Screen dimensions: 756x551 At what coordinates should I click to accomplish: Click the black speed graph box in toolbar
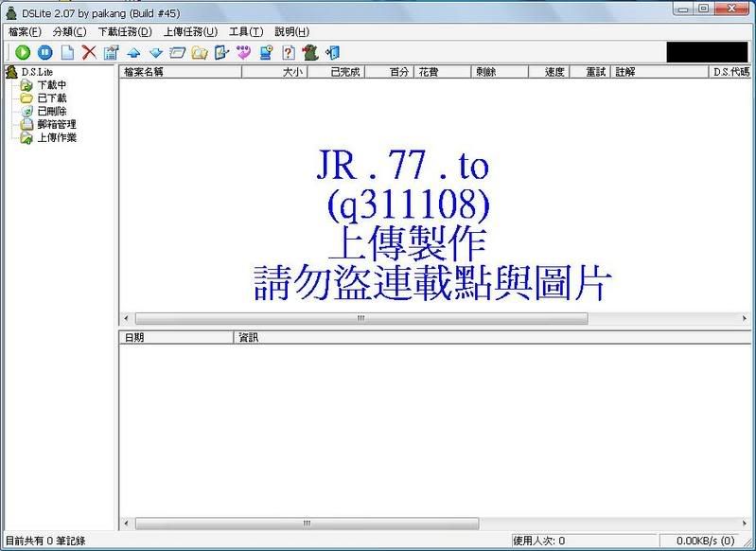tap(707, 52)
